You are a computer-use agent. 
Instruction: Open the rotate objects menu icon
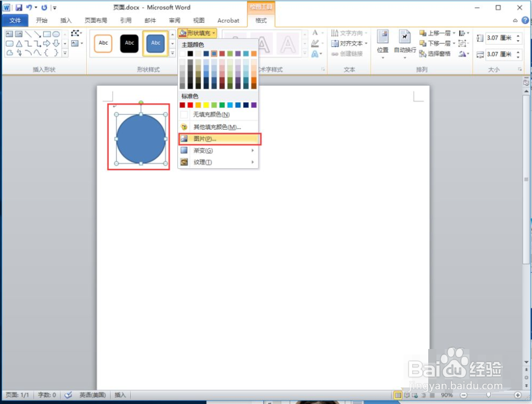point(463,54)
